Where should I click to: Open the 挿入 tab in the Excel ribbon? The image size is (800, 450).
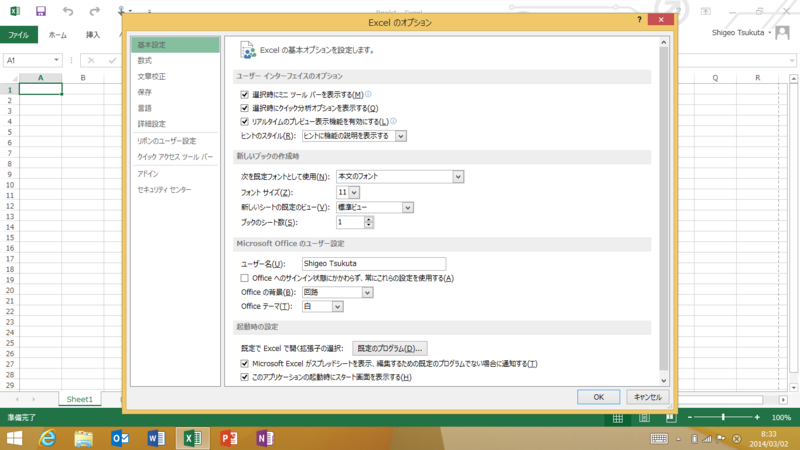tap(93, 35)
